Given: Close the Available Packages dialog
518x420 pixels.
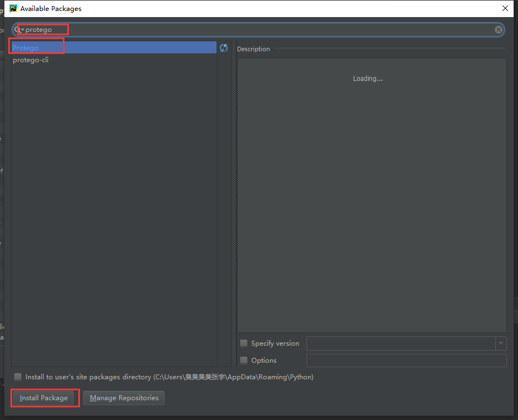Looking at the screenshot, I should 505,8.
